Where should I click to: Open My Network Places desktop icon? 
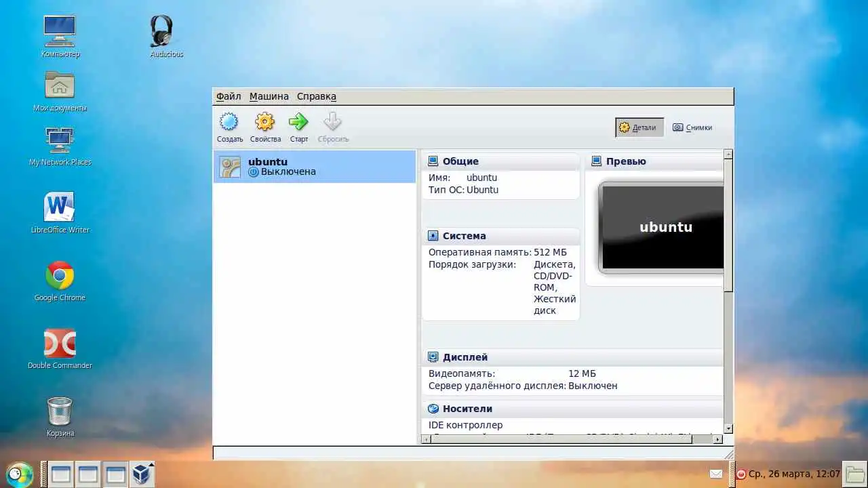click(x=60, y=140)
